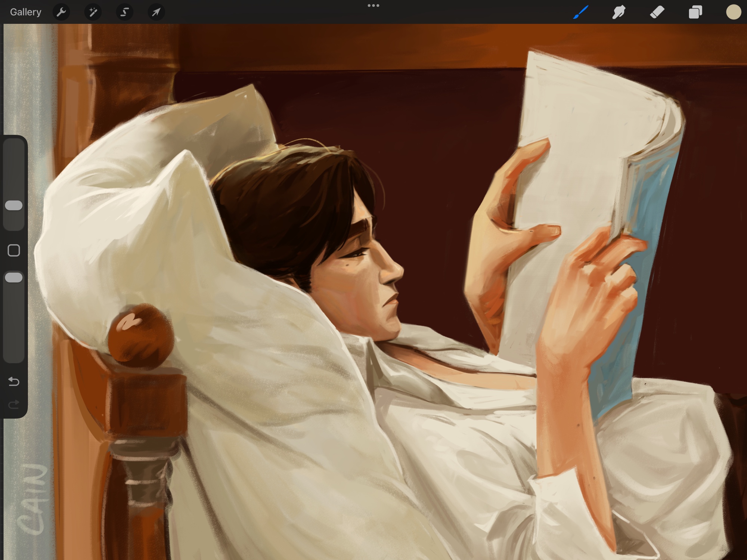
Task: Click the brush opacity slider handle
Action: 14,277
